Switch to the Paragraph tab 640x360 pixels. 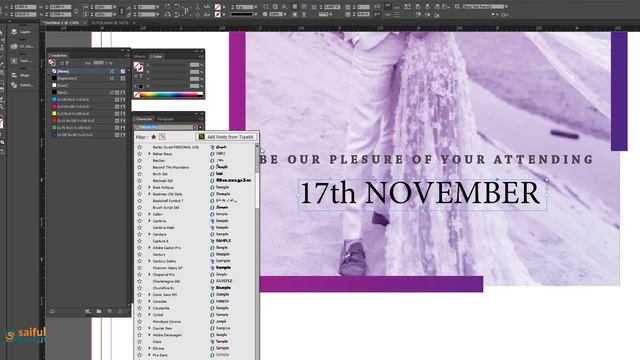click(x=165, y=119)
